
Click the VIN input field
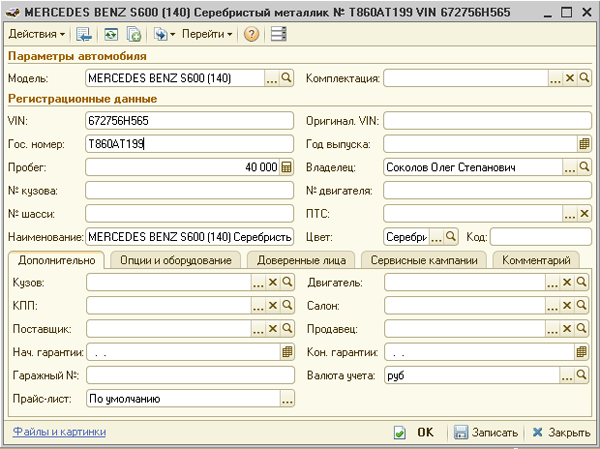[x=189, y=121]
